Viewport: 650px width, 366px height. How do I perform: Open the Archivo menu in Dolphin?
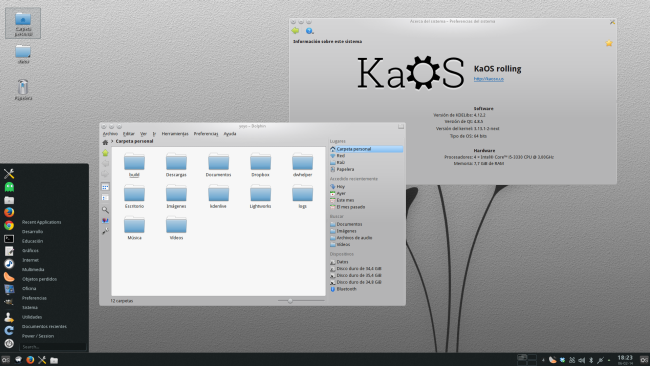click(110, 133)
